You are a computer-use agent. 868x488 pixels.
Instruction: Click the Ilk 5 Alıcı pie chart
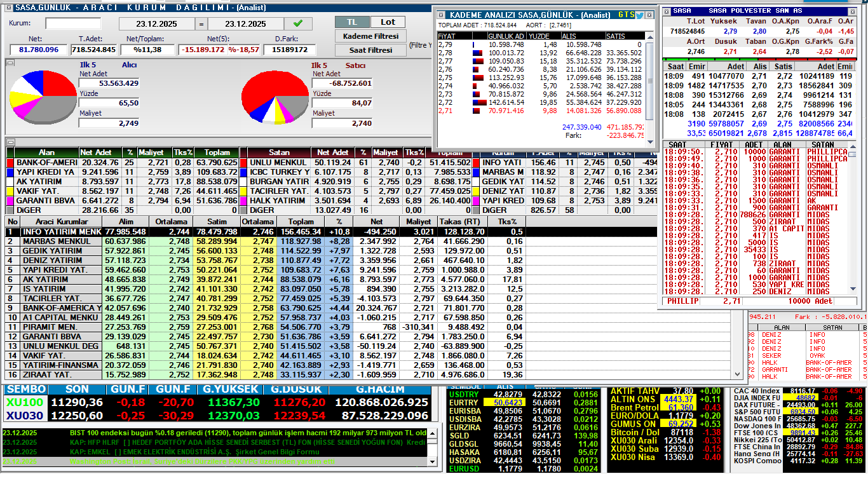[x=43, y=97]
